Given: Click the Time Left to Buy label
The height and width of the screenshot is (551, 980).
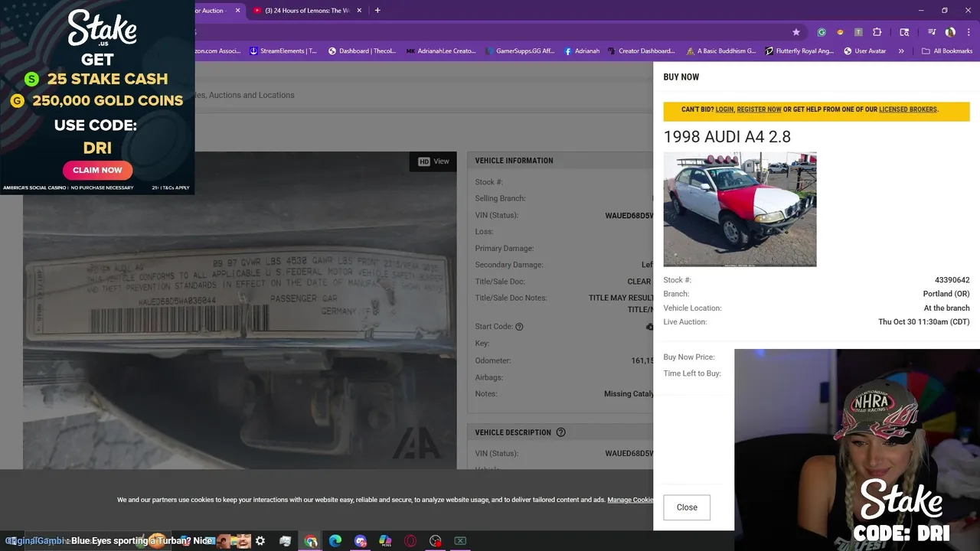Looking at the screenshot, I should pos(692,373).
